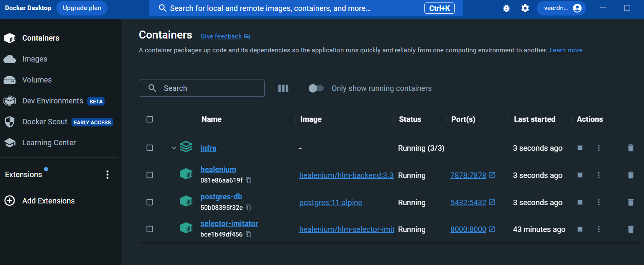Open Docker Scout early access page

click(x=45, y=121)
